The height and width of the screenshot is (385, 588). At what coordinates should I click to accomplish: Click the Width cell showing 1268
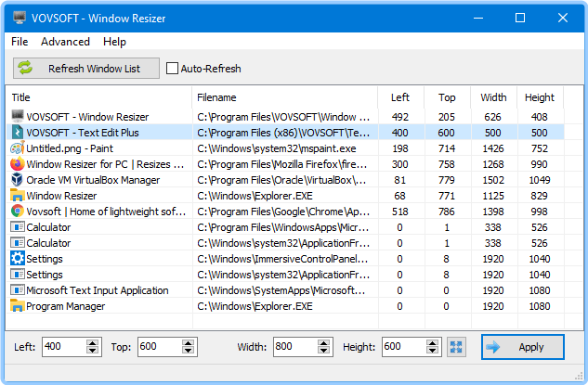coord(492,164)
